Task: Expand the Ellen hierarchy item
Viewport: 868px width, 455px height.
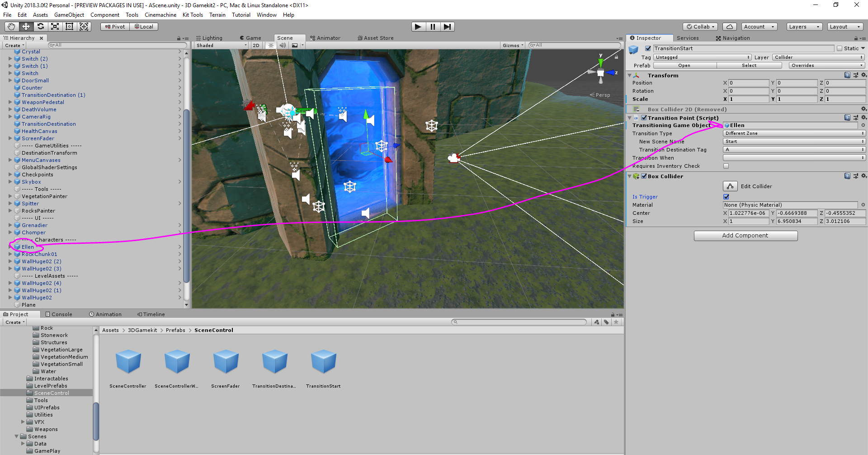Action: pos(10,247)
